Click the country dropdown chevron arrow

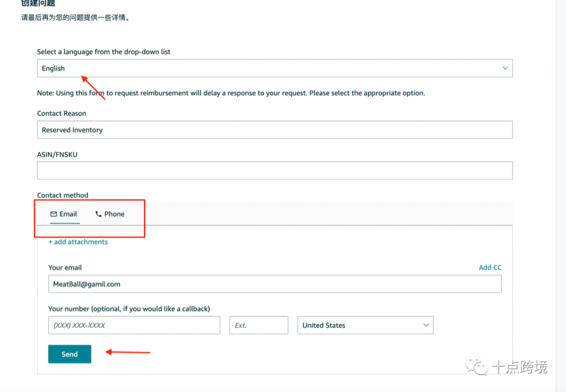pos(426,325)
